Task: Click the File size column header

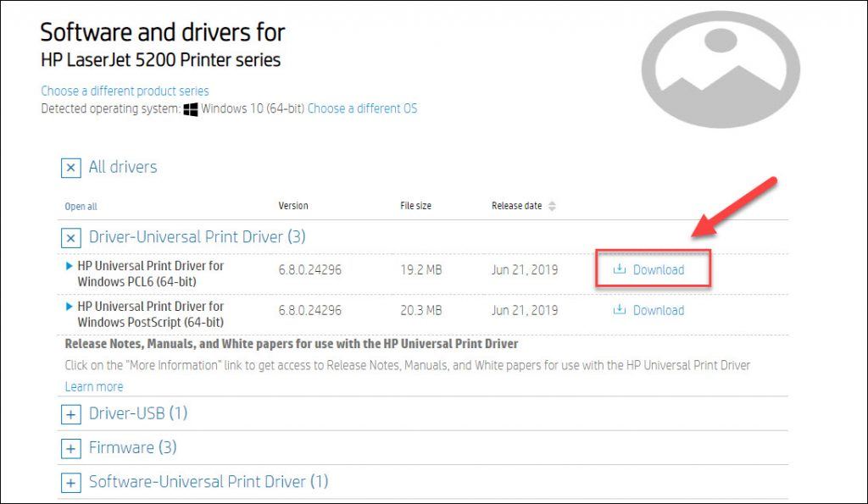Action: 415,206
